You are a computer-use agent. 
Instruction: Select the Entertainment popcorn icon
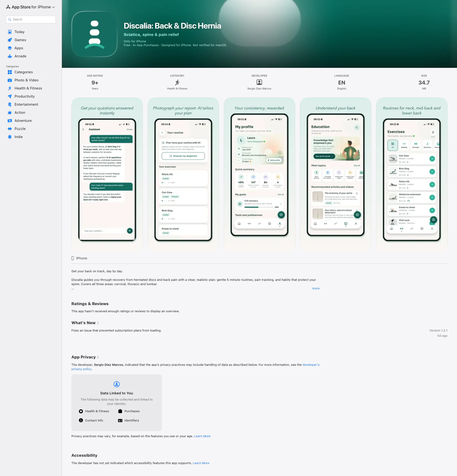10,104
